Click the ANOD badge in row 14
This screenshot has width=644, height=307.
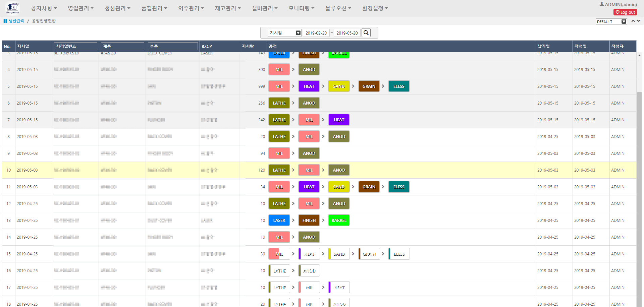pos(309,237)
